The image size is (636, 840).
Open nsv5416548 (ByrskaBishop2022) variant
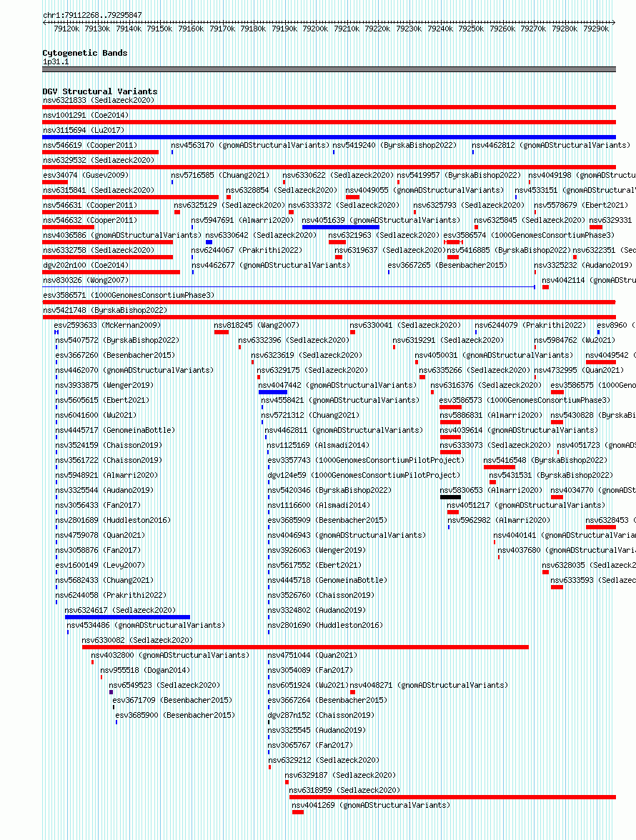545,460
